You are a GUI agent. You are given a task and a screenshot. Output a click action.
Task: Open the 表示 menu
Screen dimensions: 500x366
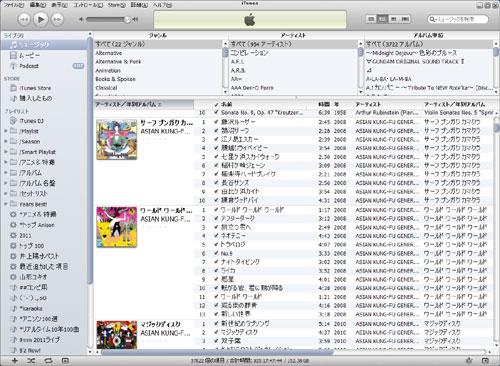point(59,5)
